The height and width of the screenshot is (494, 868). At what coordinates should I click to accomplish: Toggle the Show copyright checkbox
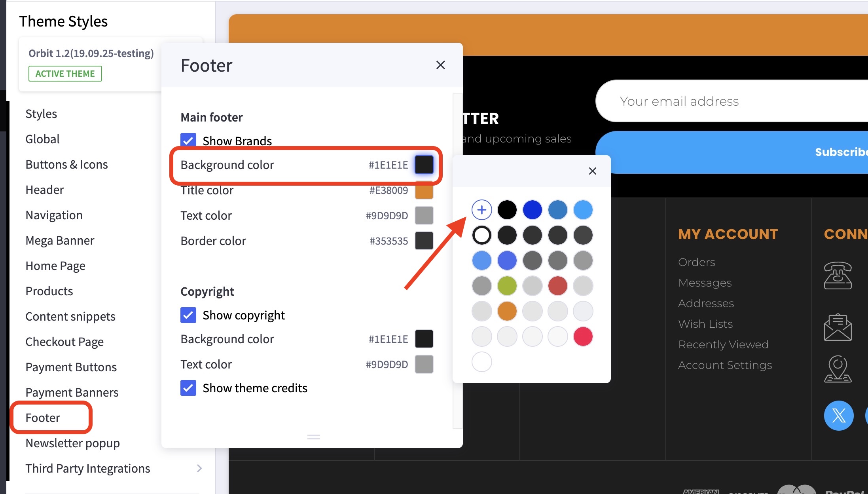pos(188,315)
